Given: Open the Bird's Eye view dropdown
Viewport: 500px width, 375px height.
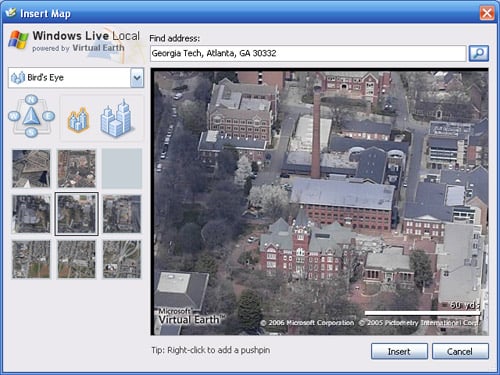Looking at the screenshot, I should 137,78.
